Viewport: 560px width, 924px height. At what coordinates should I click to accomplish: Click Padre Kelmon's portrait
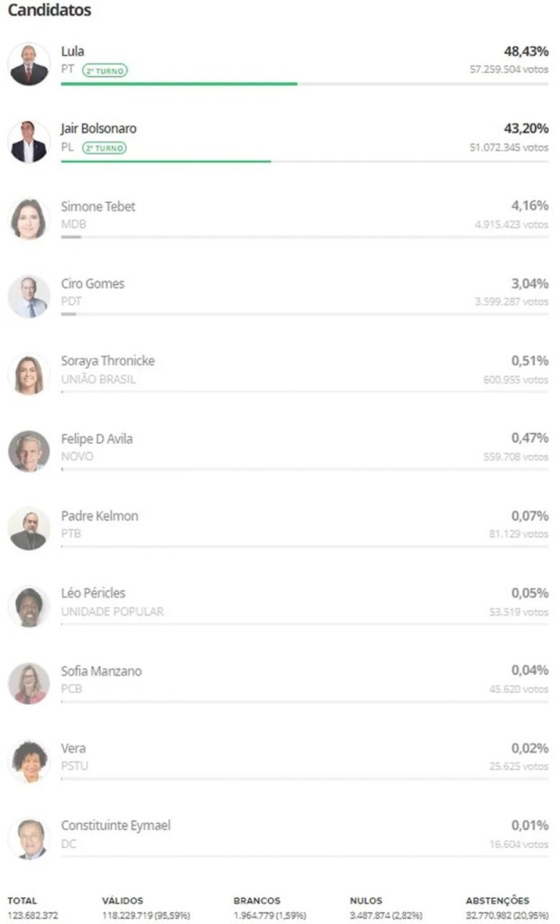(x=29, y=529)
